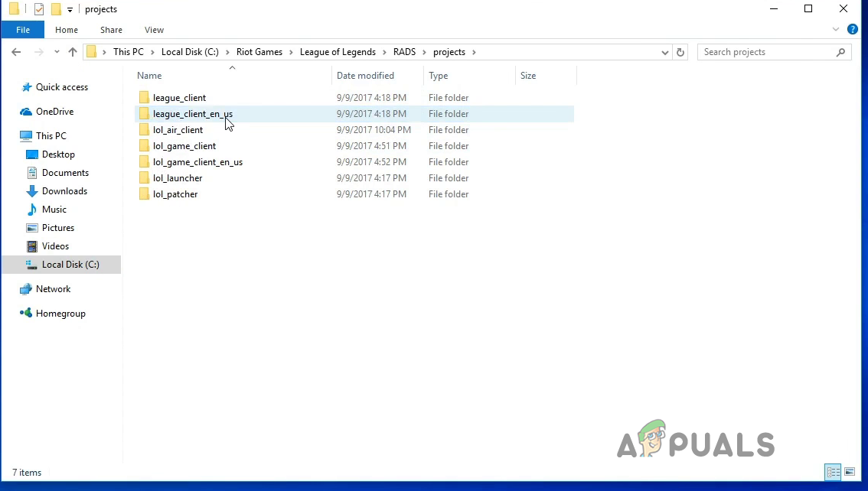The width and height of the screenshot is (868, 491).
Task: Click the Search projects input field
Action: pyautogui.click(x=765, y=52)
